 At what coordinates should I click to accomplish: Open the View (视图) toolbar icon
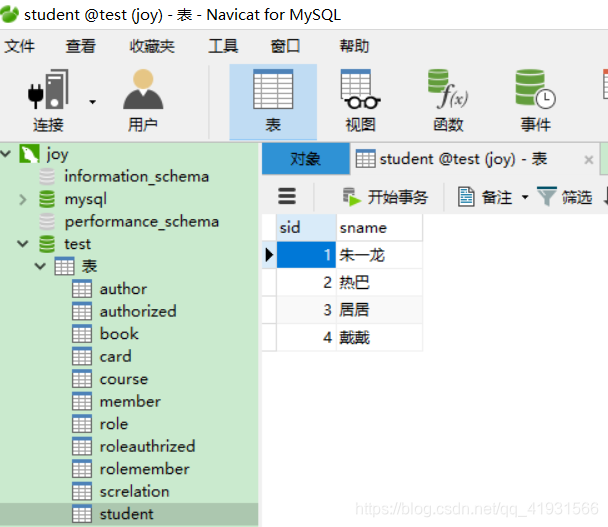pyautogui.click(x=361, y=101)
